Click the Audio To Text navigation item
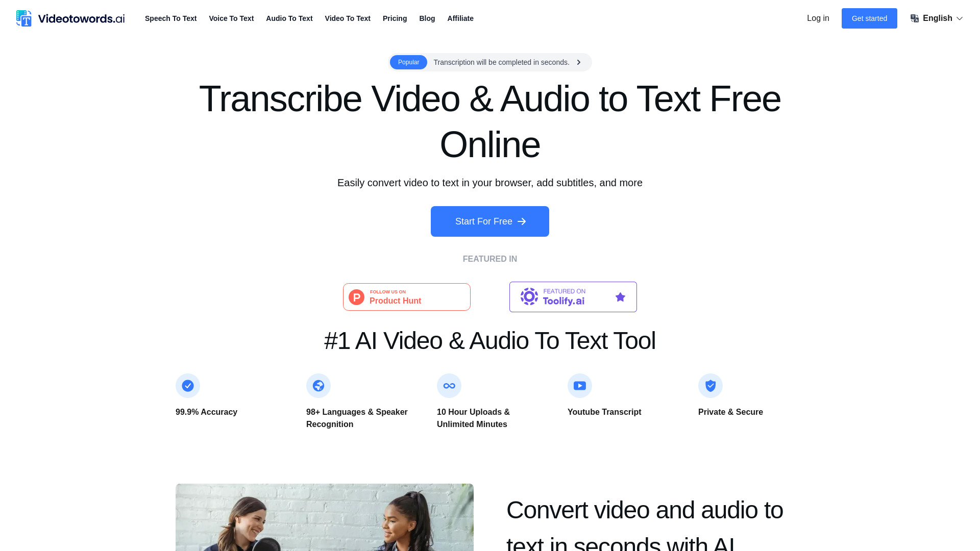 pos(289,18)
